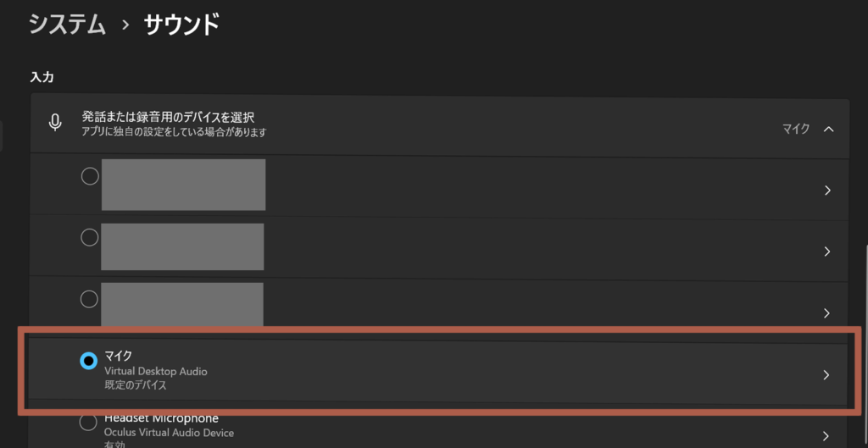Screen dimensions: 868x448
Task: Click the microphone icon in the input header
Action: (x=55, y=124)
